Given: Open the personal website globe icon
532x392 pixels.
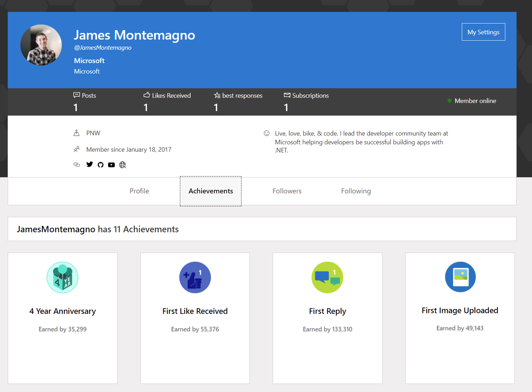Looking at the screenshot, I should click(123, 165).
